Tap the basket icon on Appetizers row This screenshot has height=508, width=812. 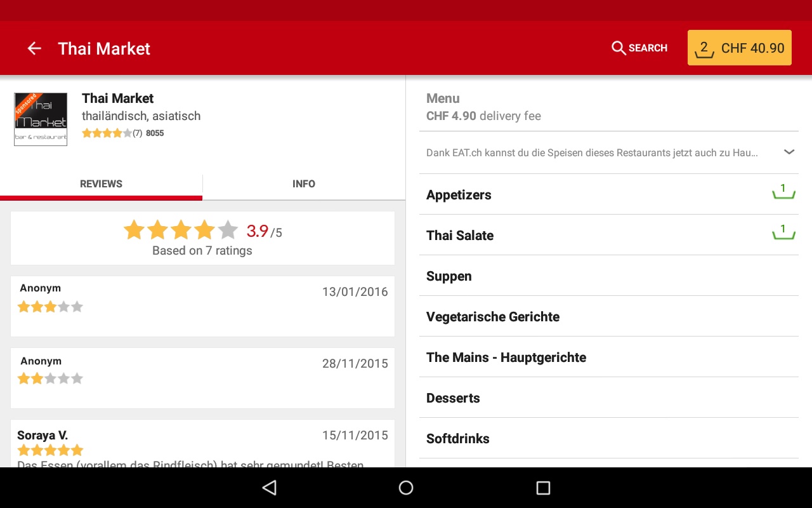click(783, 191)
